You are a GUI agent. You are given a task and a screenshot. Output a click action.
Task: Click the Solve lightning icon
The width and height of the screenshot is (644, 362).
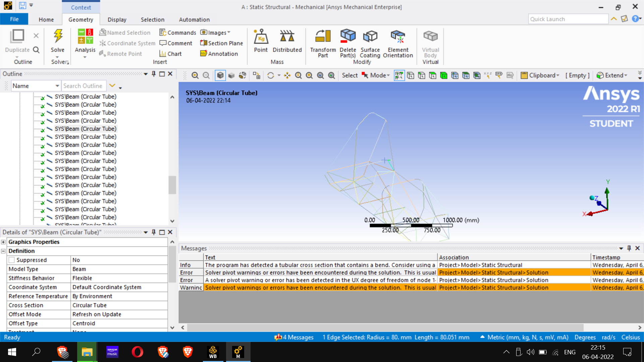click(x=58, y=36)
